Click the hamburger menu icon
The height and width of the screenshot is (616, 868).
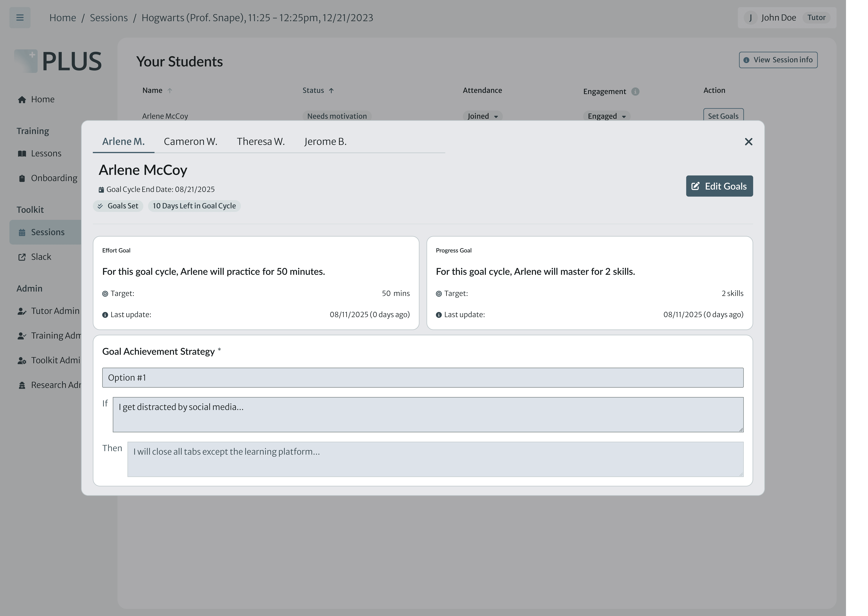click(x=20, y=18)
